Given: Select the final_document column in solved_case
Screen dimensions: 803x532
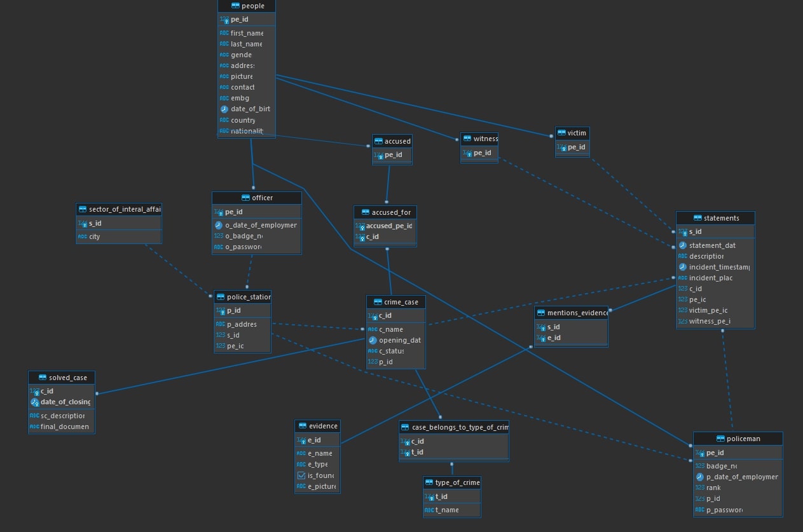Looking at the screenshot, I should tap(64, 426).
